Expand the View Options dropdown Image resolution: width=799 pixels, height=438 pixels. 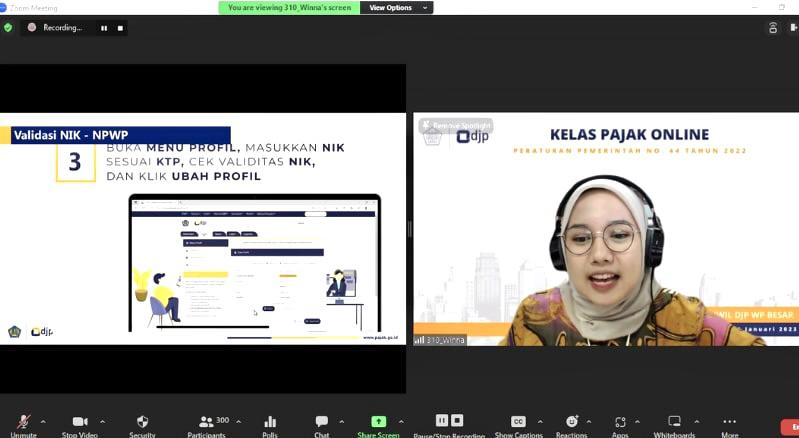(x=396, y=7)
